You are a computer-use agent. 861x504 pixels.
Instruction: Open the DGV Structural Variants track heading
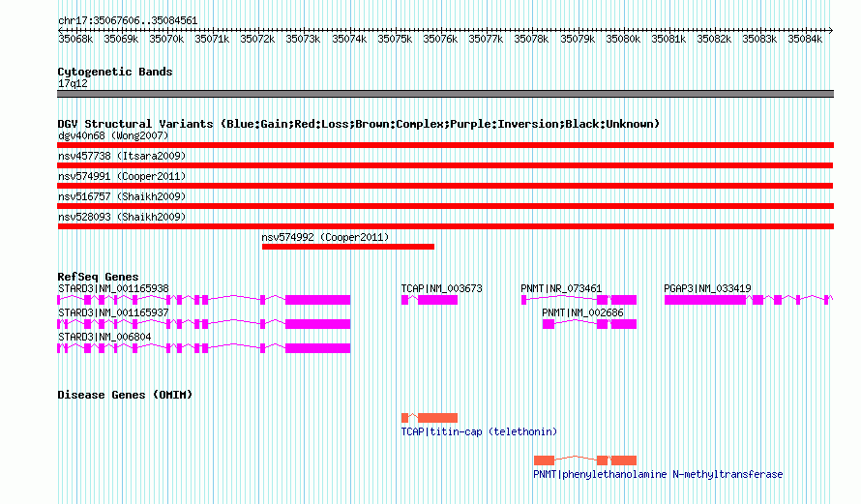tap(359, 124)
